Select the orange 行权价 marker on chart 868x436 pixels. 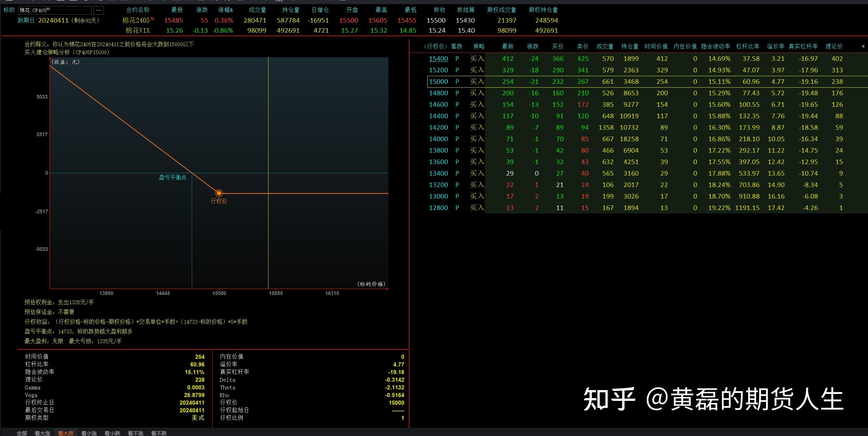pyautogui.click(x=219, y=193)
